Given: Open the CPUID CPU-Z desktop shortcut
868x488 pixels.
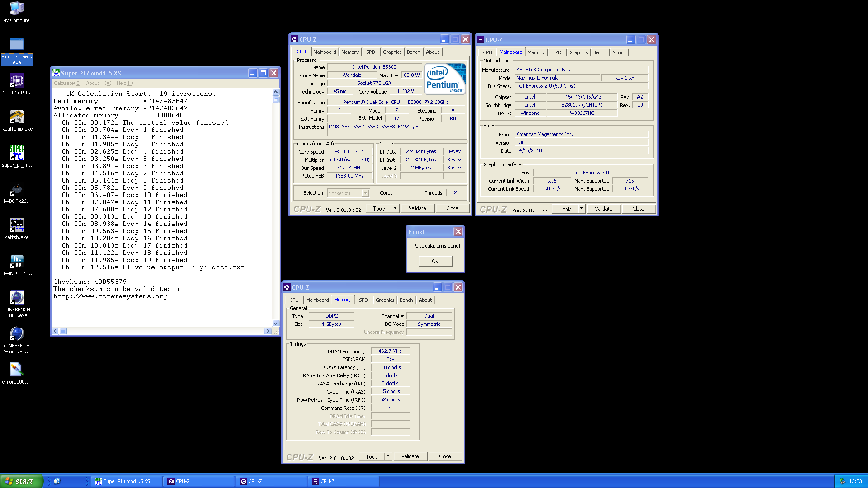Looking at the screenshot, I should [x=17, y=84].
